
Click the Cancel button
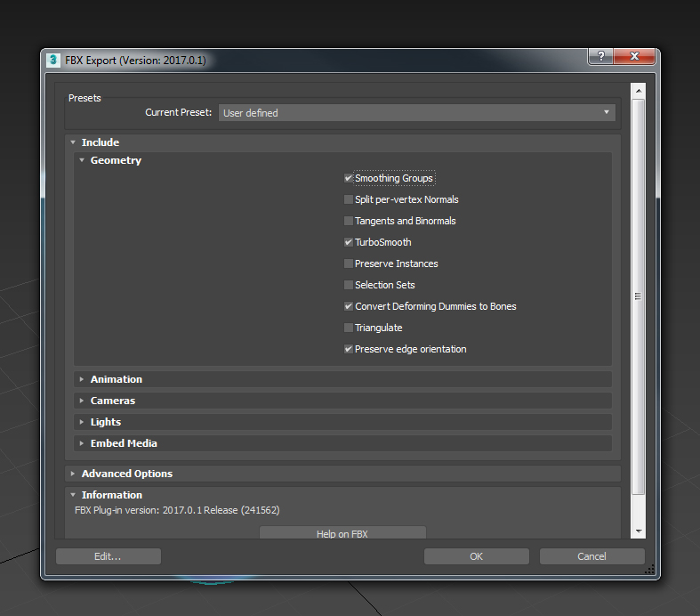(591, 556)
